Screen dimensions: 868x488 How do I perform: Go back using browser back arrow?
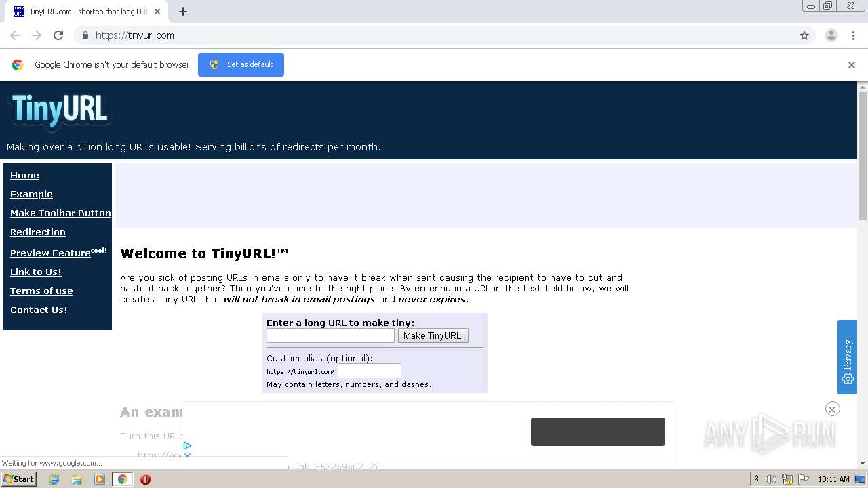pyautogui.click(x=15, y=35)
